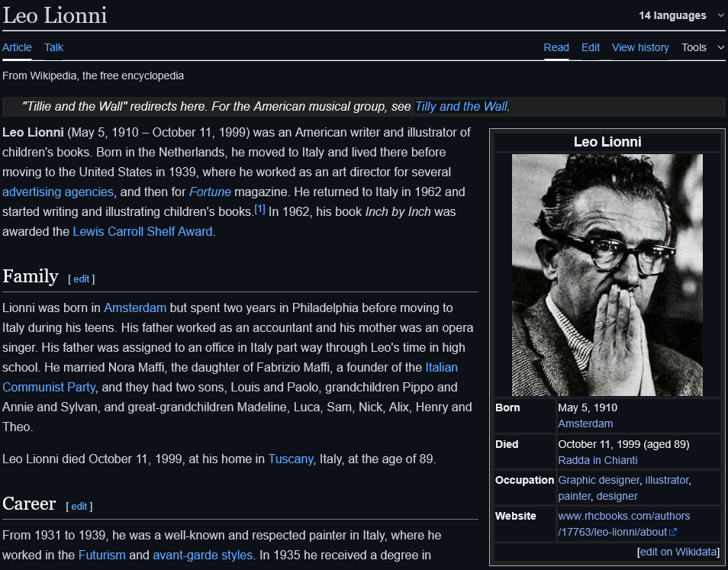Click 'October 11, 1999 (aged 89)' text

623,444
